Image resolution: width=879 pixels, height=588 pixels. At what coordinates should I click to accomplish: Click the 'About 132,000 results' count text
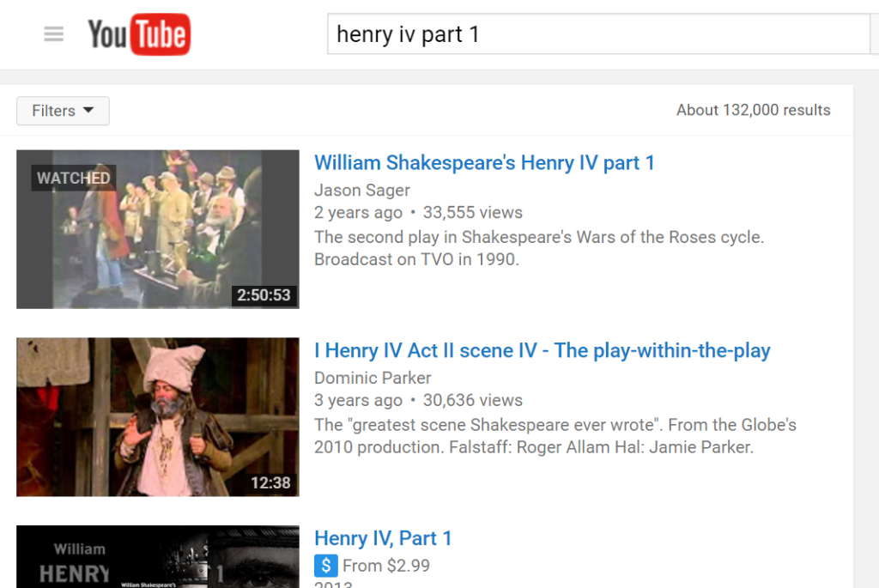753,110
